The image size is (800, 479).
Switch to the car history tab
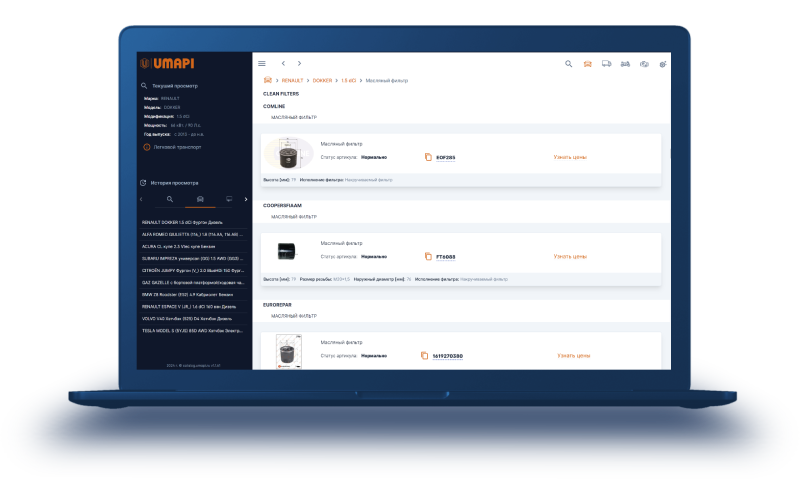click(x=200, y=199)
